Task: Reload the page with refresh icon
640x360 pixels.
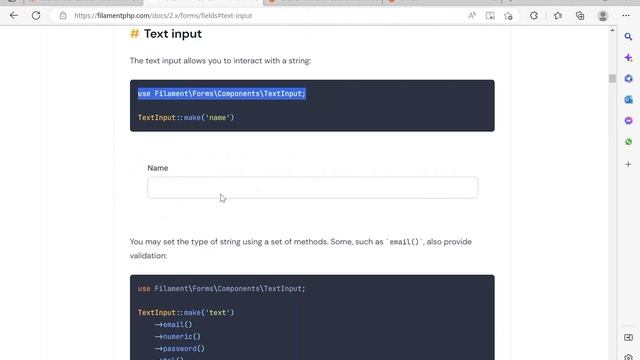Action: click(36, 16)
